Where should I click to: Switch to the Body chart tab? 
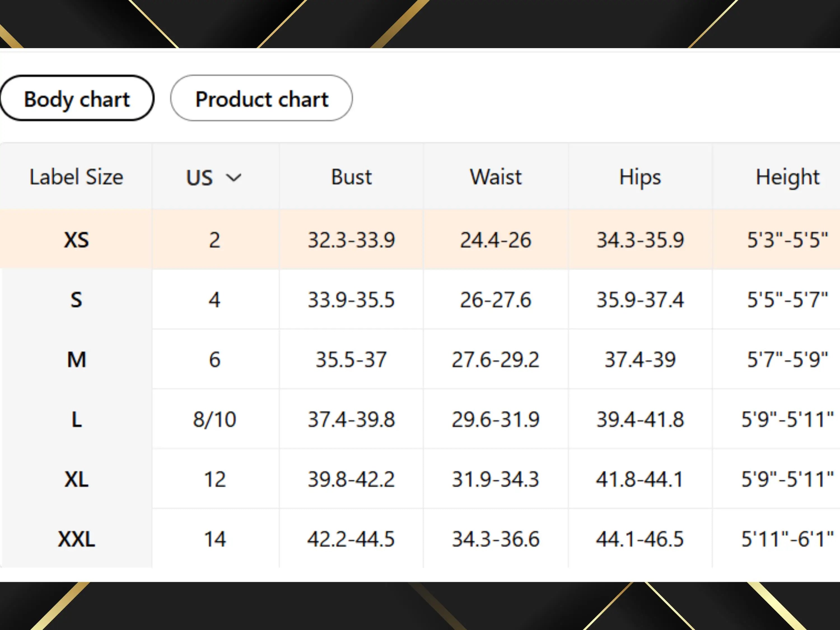pos(77,98)
